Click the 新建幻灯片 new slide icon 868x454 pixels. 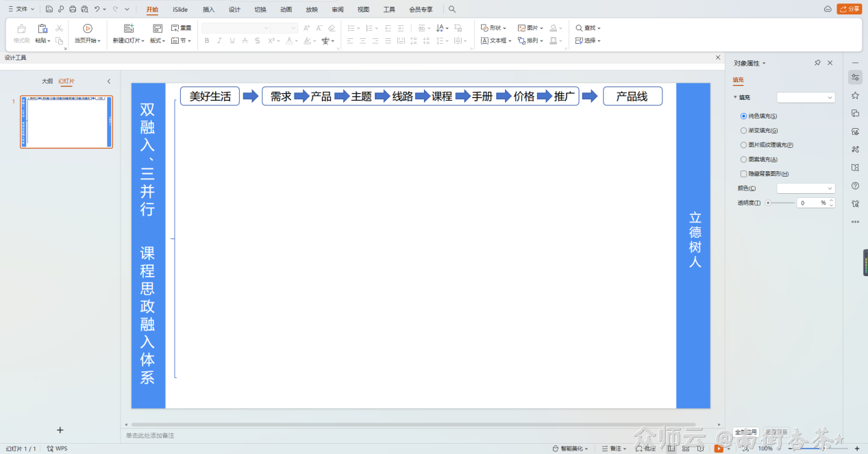[129, 28]
